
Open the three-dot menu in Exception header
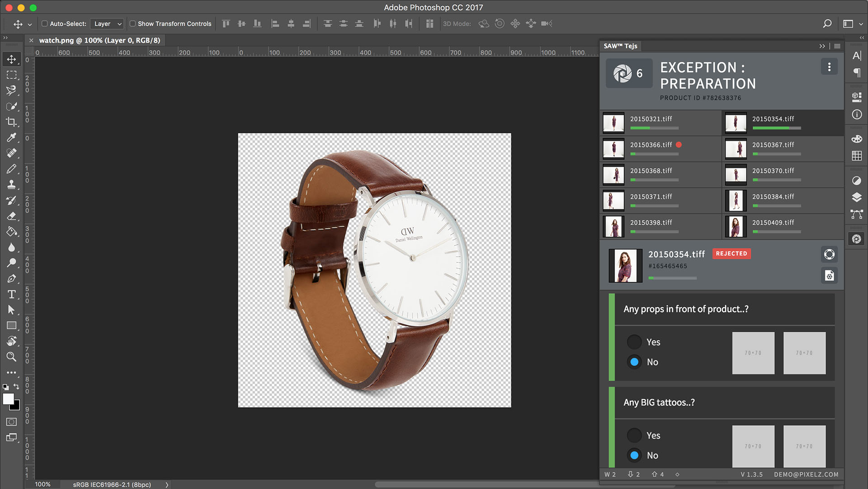click(x=829, y=67)
